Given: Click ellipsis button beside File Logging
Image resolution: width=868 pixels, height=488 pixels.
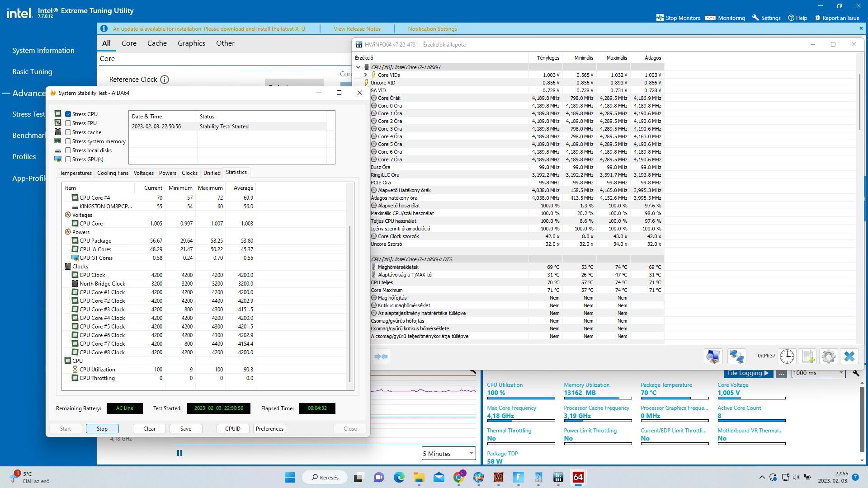Looking at the screenshot, I should tap(782, 373).
